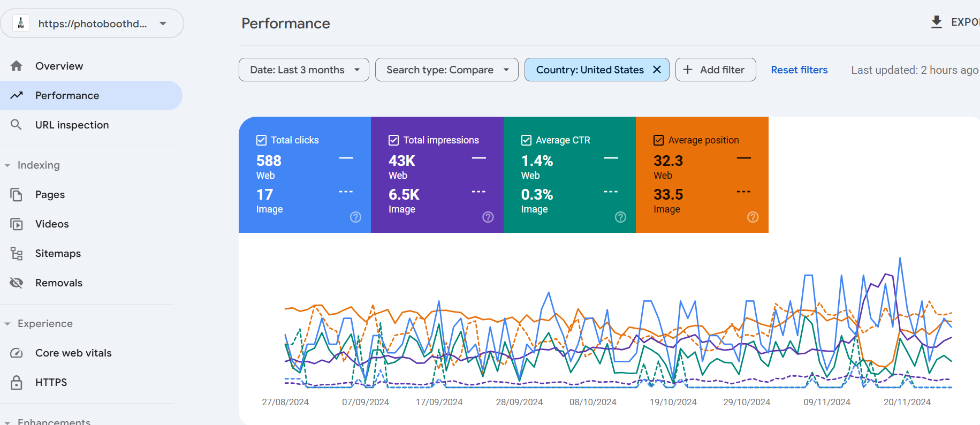Click the 43K Web impressions value
This screenshot has height=425, width=980.
click(402, 161)
